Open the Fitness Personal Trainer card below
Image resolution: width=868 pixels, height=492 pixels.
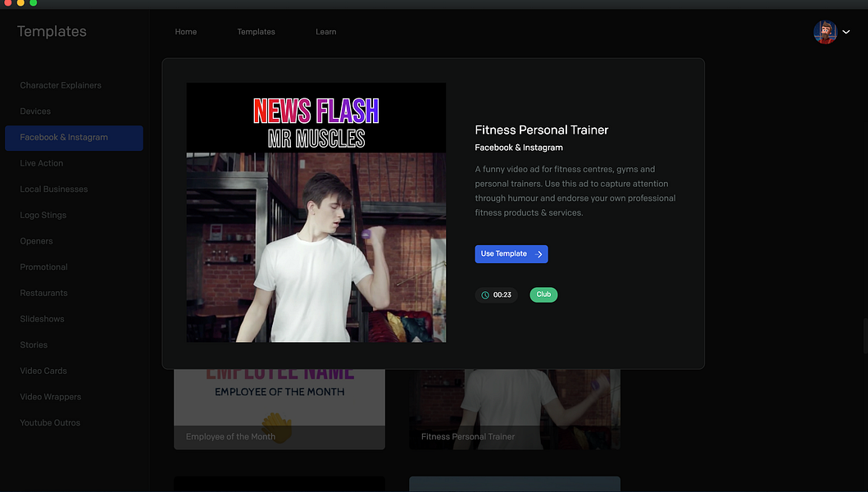click(515, 409)
